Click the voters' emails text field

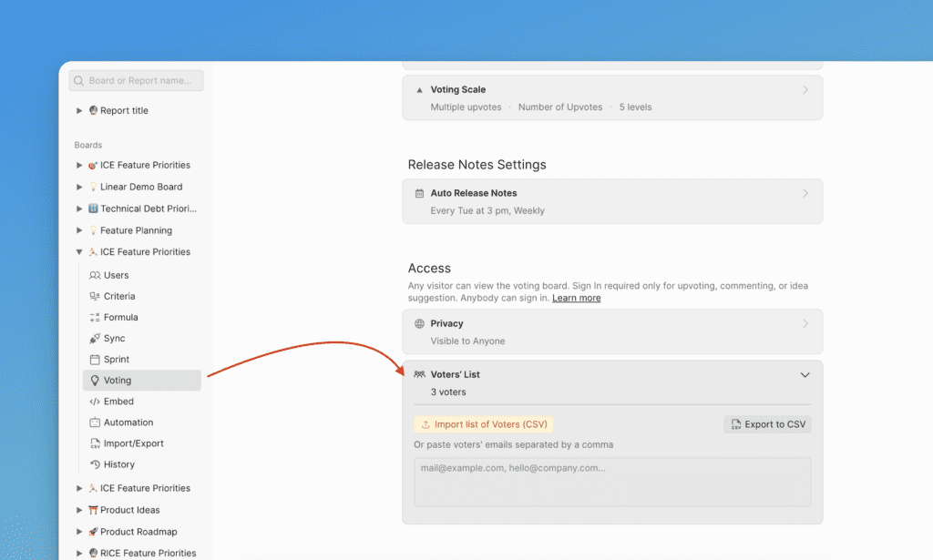612,482
